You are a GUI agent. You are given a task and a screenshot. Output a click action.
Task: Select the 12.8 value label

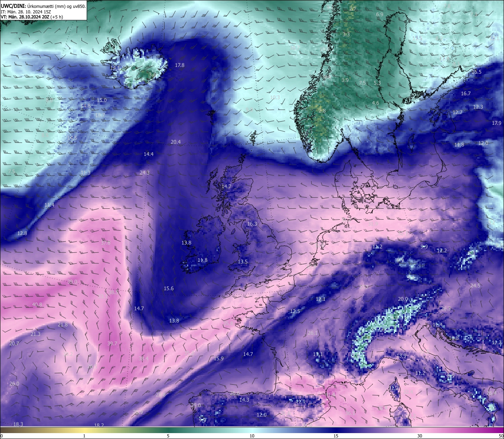[22, 233]
